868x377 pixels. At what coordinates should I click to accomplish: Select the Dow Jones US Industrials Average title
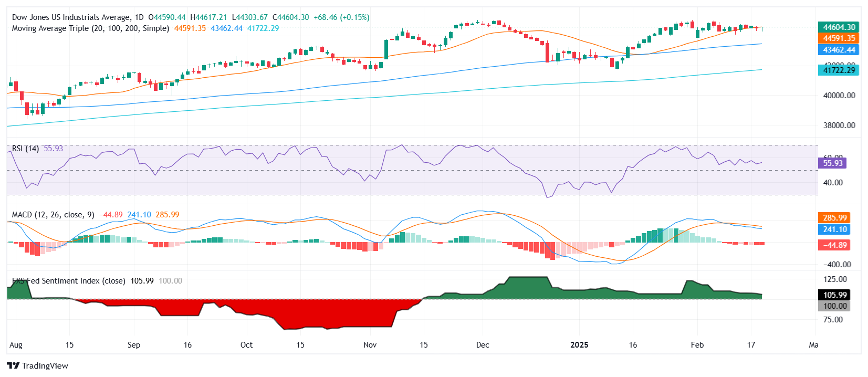click(x=78, y=17)
